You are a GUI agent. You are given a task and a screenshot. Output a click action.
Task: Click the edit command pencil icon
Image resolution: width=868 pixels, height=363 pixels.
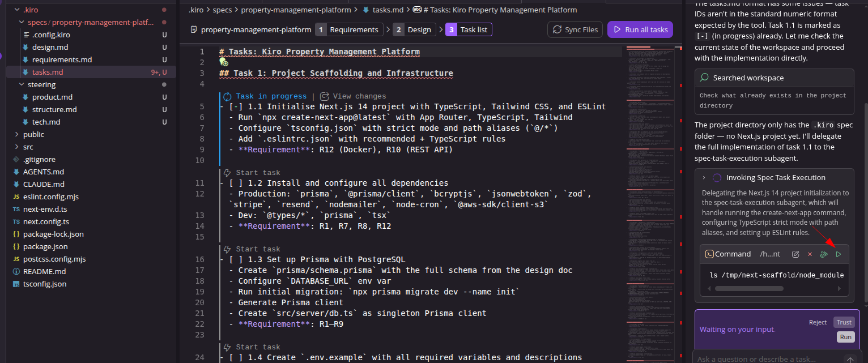point(795,254)
